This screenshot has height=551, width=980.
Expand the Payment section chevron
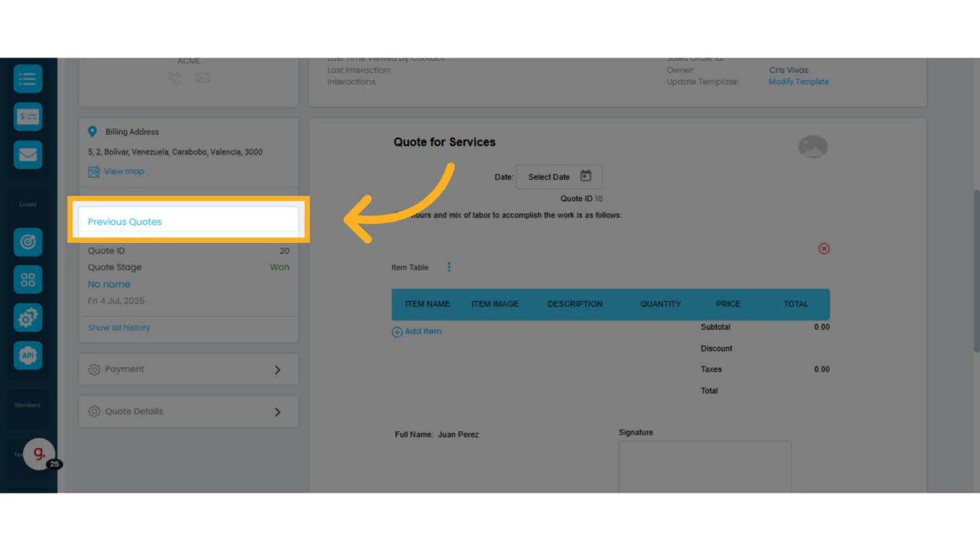[278, 370]
